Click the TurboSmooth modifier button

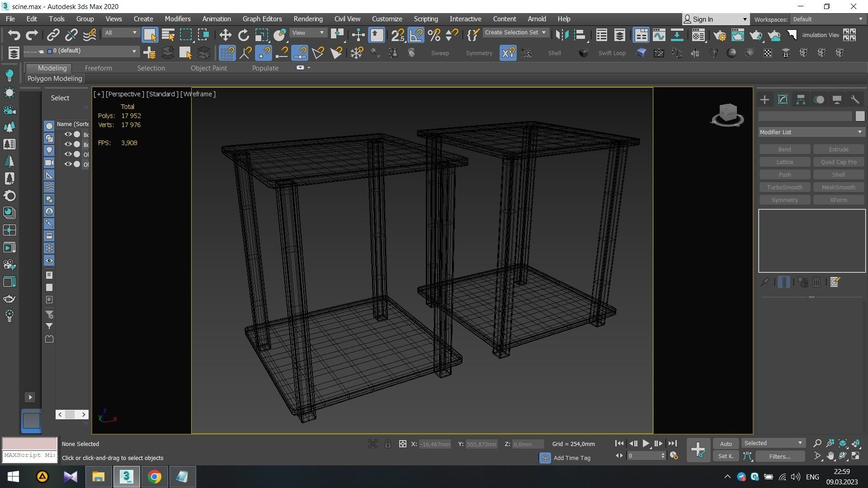pos(784,187)
